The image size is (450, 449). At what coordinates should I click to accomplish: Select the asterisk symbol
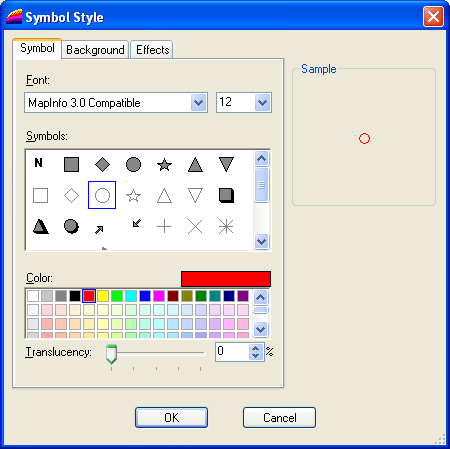[x=226, y=227]
